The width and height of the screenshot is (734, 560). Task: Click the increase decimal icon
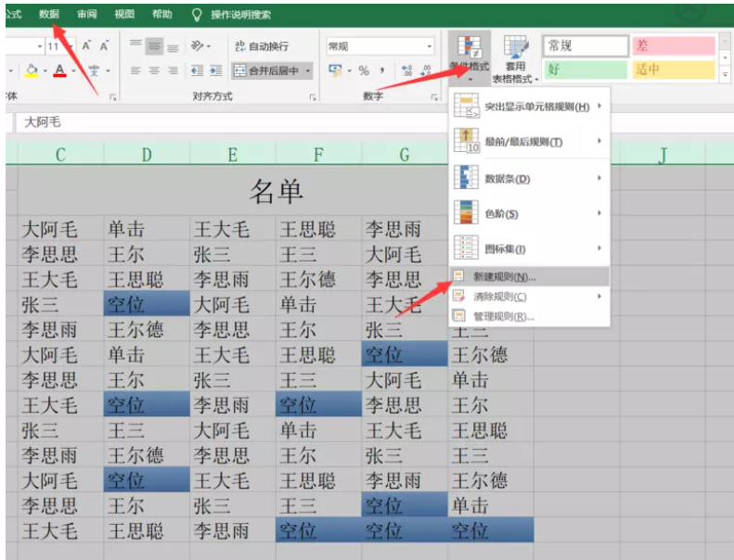tap(406, 70)
